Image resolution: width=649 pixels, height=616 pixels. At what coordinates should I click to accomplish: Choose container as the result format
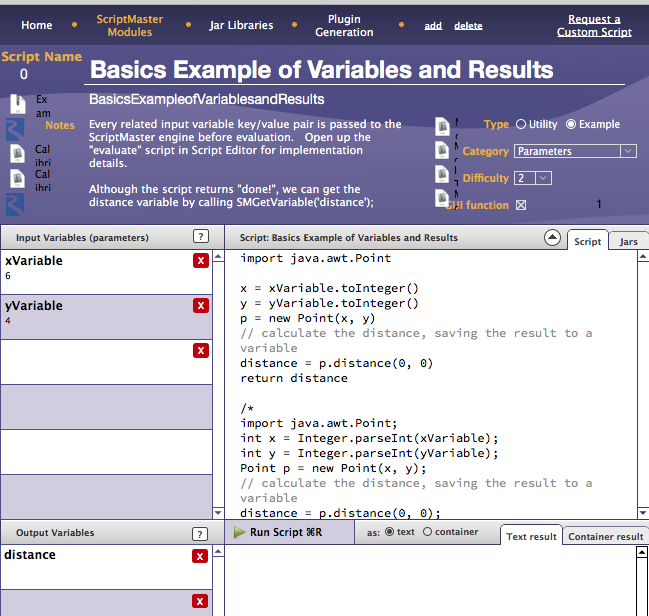coord(427,532)
